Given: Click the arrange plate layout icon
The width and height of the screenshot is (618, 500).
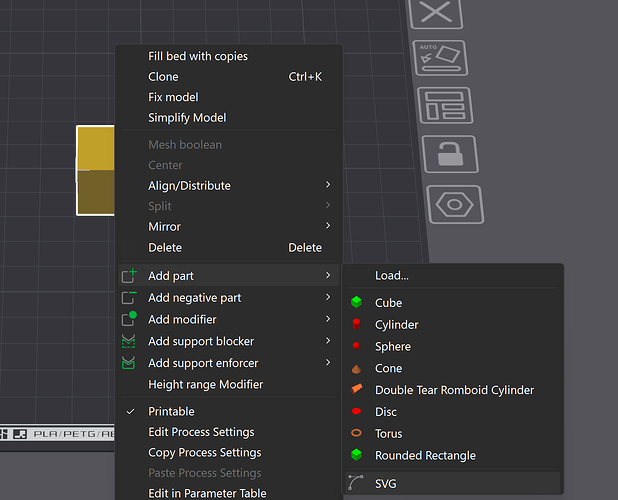Looking at the screenshot, I should (x=445, y=106).
